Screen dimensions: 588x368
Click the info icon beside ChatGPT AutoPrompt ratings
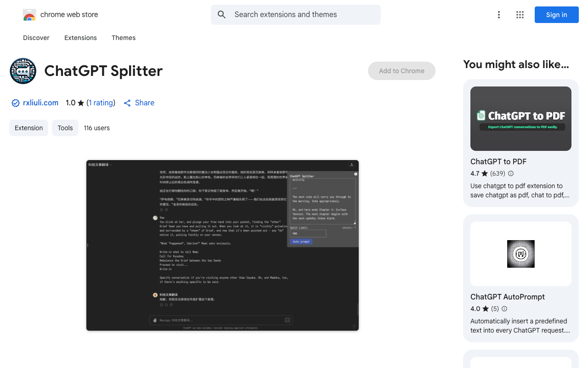point(504,309)
